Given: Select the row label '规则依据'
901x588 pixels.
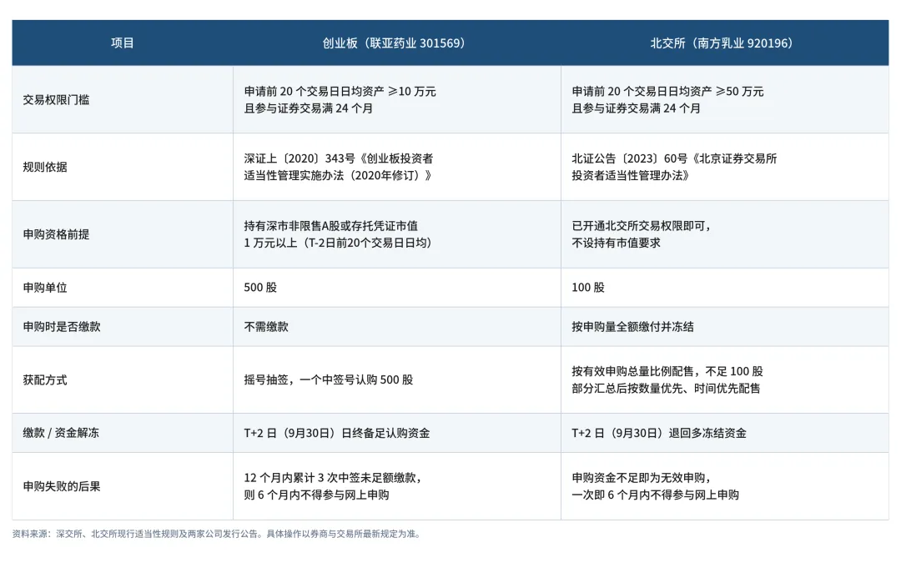Looking at the screenshot, I should click(x=45, y=167).
